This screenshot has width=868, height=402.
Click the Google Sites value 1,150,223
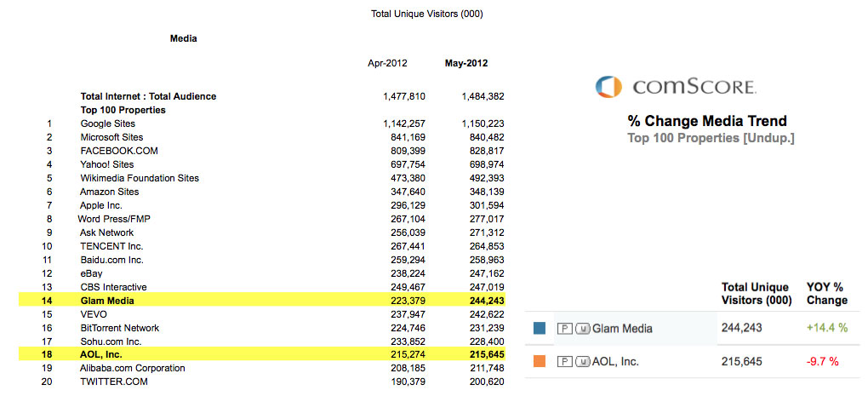pos(483,123)
